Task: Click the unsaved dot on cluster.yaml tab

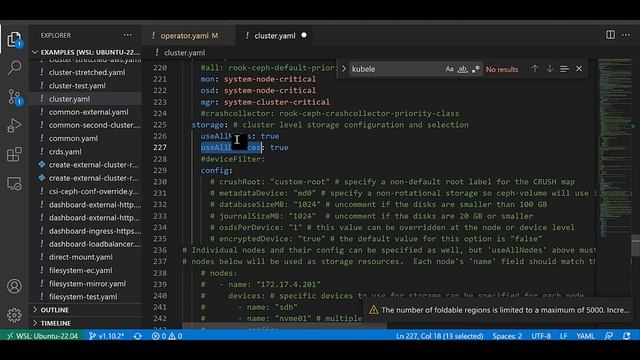Action: click(304, 36)
